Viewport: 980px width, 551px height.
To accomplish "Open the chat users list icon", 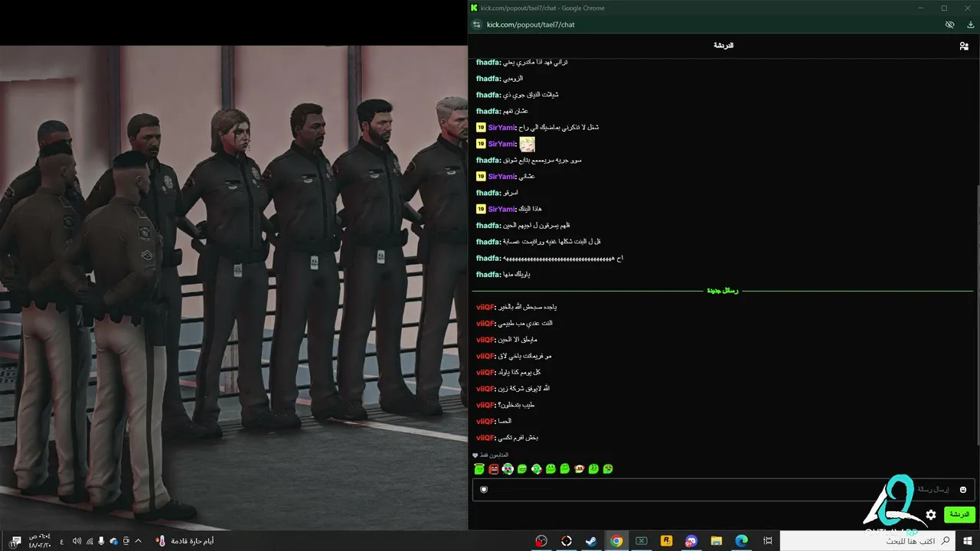I will click(x=963, y=46).
